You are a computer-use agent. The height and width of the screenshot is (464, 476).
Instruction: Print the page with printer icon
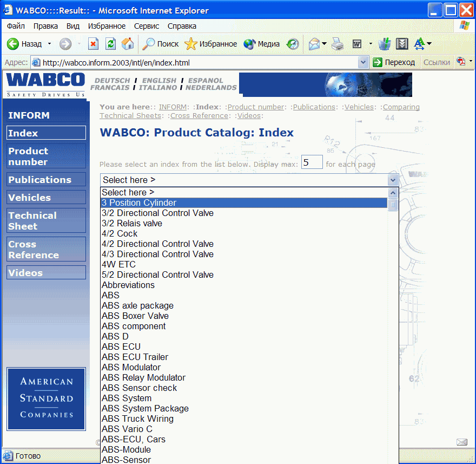(x=338, y=44)
